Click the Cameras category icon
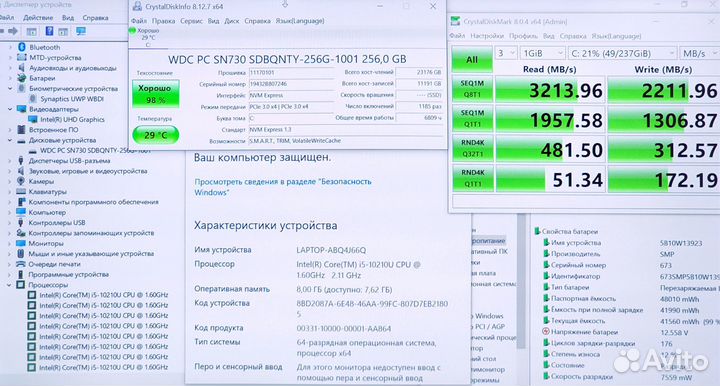The height and width of the screenshot is (386, 720). [21, 181]
